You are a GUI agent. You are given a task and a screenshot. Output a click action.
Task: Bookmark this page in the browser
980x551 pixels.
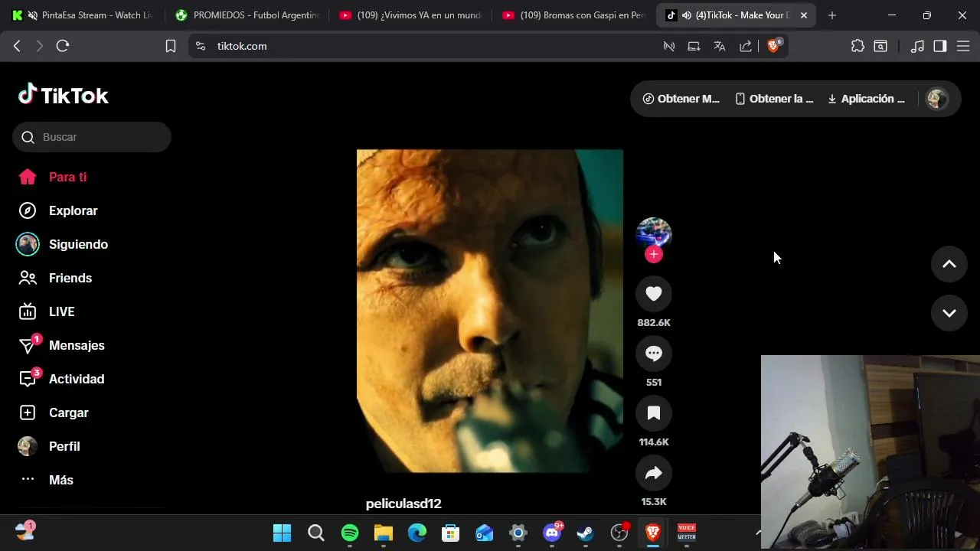(171, 46)
